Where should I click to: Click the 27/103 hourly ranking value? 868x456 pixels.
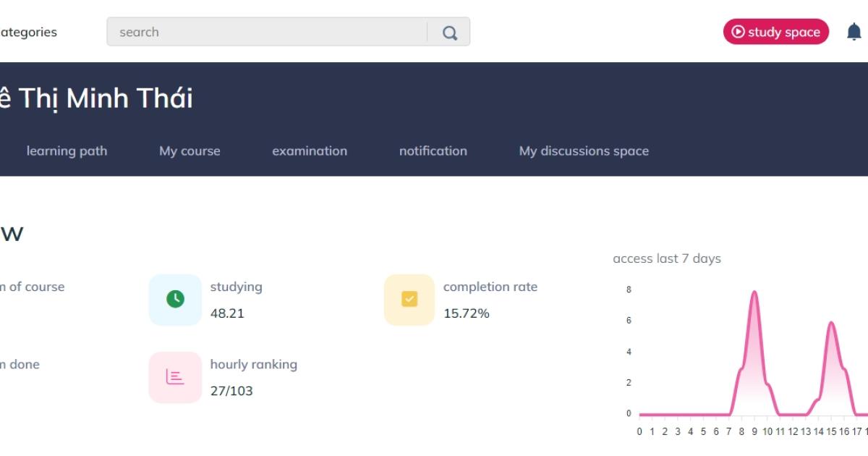coord(231,391)
